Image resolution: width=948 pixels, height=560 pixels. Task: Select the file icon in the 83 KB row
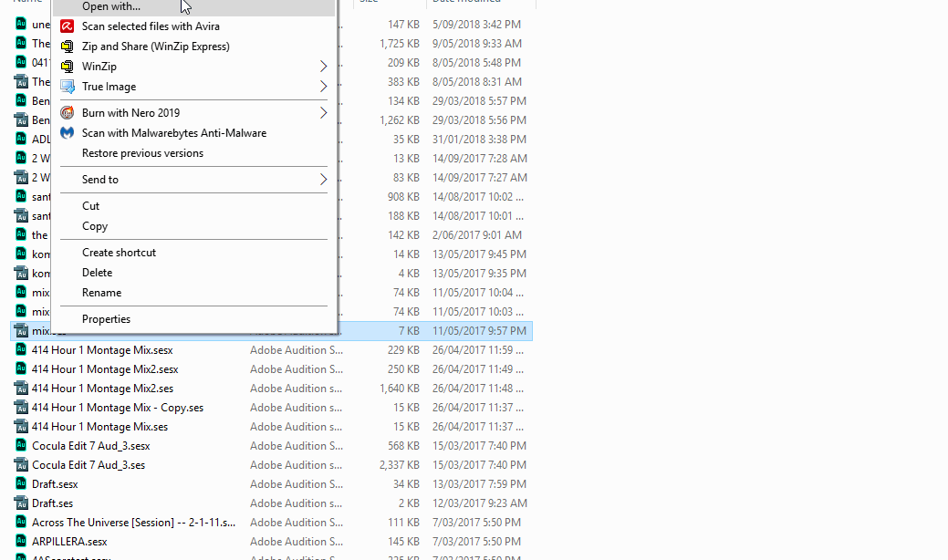[x=21, y=178]
